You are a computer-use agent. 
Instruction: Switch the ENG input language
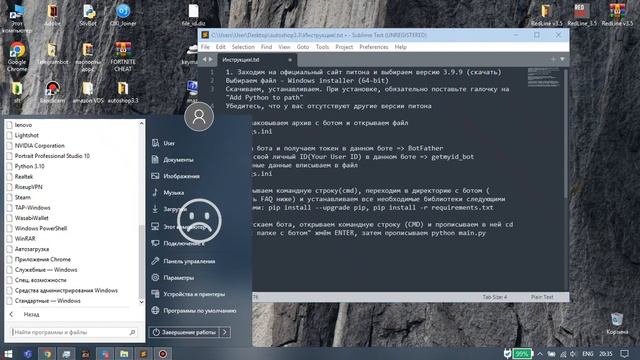[x=588, y=354]
